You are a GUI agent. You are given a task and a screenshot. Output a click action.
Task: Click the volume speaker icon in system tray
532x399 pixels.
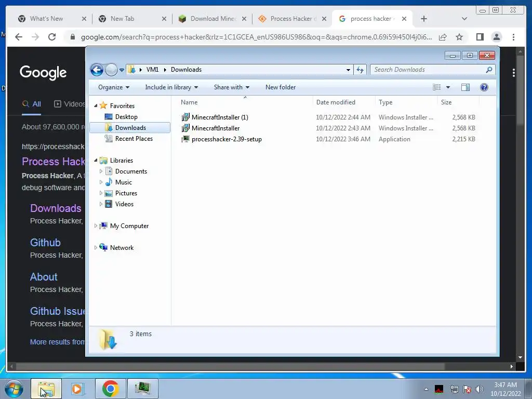click(479, 389)
